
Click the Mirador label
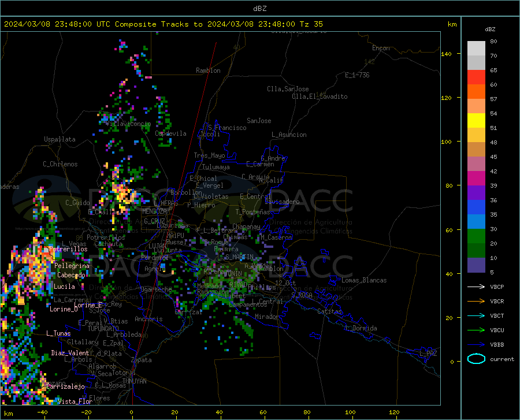[267, 317]
